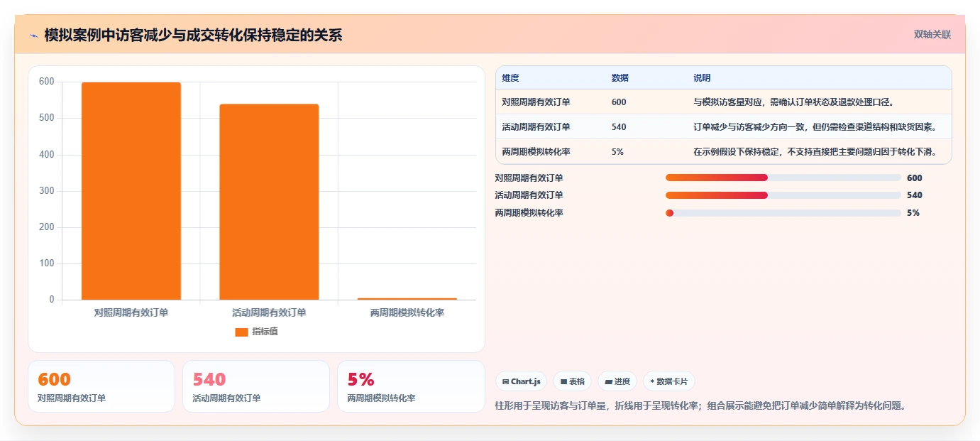This screenshot has width=980, height=441.
Task: Click progress bar for 对照周期有效订单
Action: 783,178
